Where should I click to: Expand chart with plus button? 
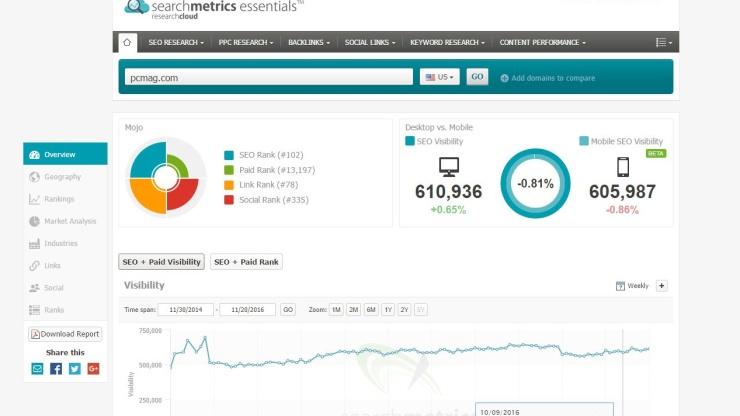point(662,286)
